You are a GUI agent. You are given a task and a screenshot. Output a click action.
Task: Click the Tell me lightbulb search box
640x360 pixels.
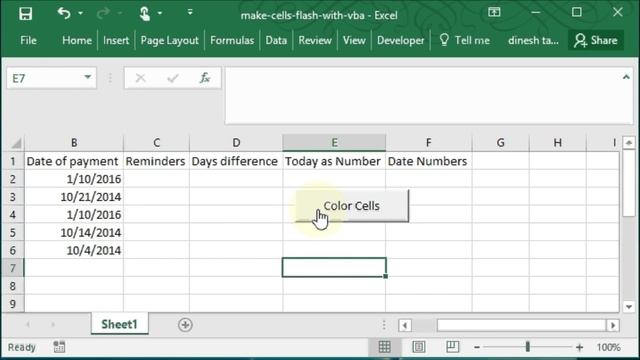464,40
